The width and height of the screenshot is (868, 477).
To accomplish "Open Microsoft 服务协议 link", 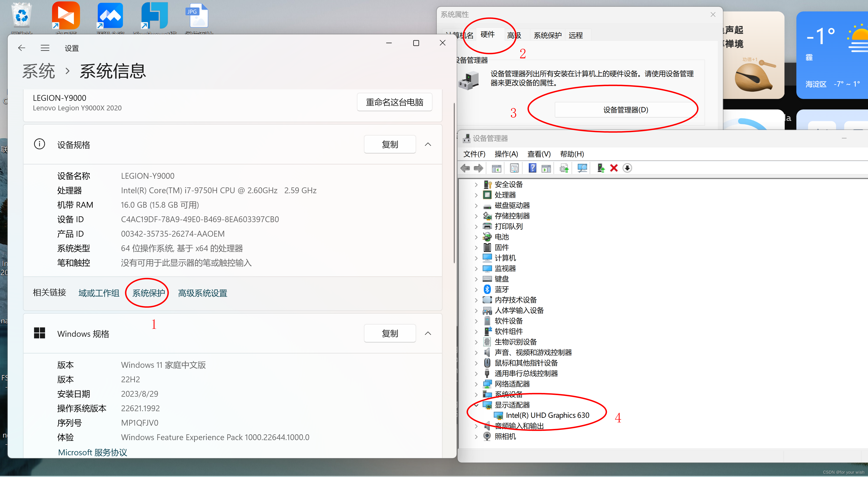I will coord(93,452).
